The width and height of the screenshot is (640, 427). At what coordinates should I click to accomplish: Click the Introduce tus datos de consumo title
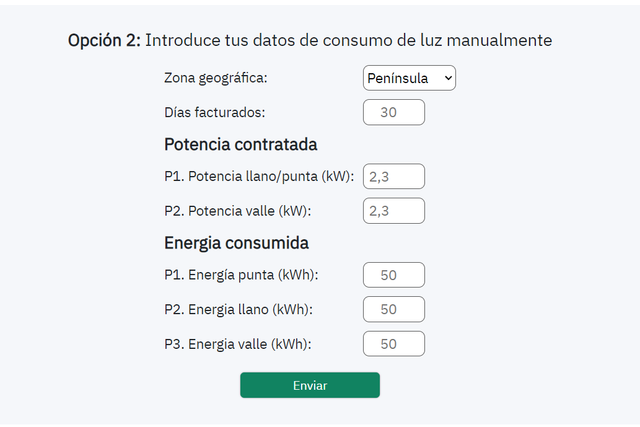tap(349, 40)
